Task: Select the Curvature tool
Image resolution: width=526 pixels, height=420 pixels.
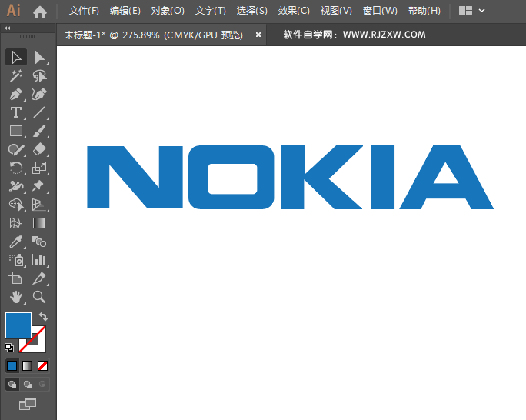Action: pyautogui.click(x=39, y=95)
